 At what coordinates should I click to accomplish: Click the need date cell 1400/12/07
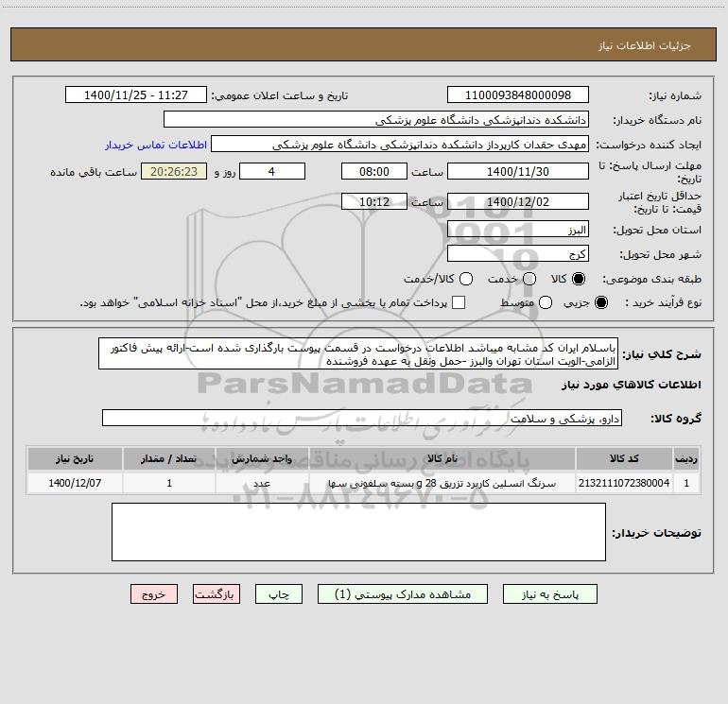coord(75,483)
